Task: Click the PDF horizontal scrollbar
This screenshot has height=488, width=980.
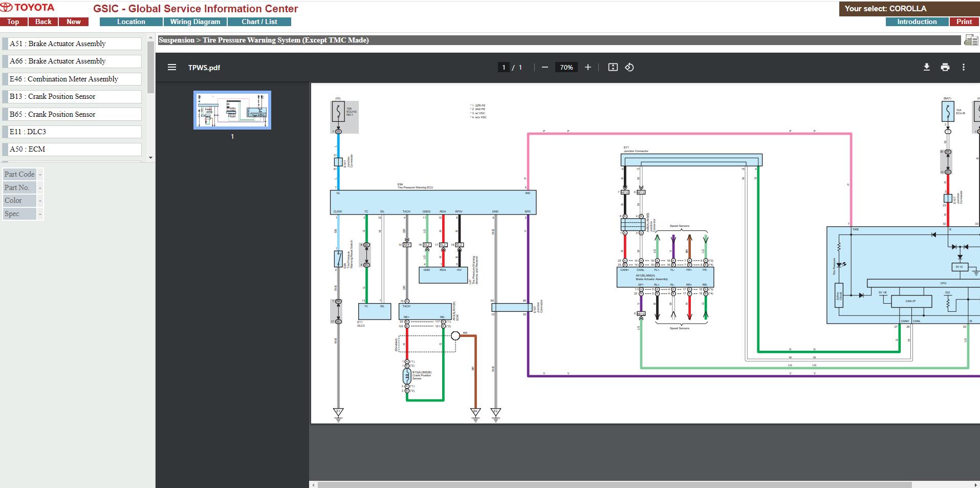Action: pos(614,484)
